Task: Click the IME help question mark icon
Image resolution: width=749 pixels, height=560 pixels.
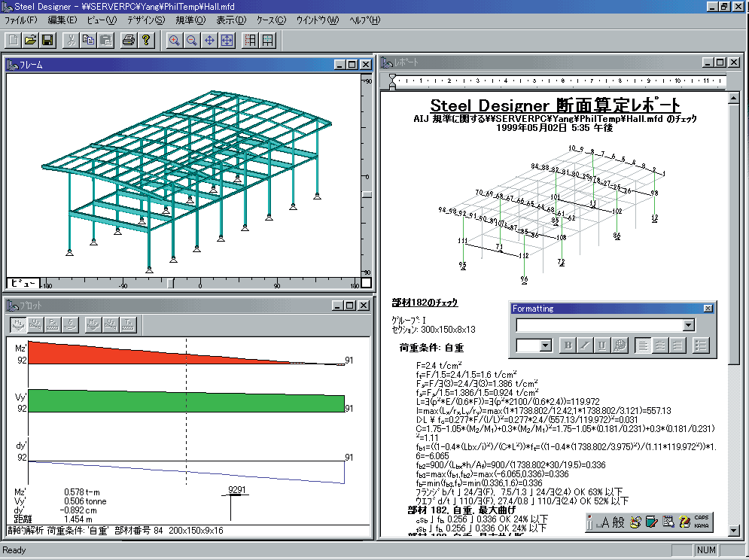Action: 684,522
